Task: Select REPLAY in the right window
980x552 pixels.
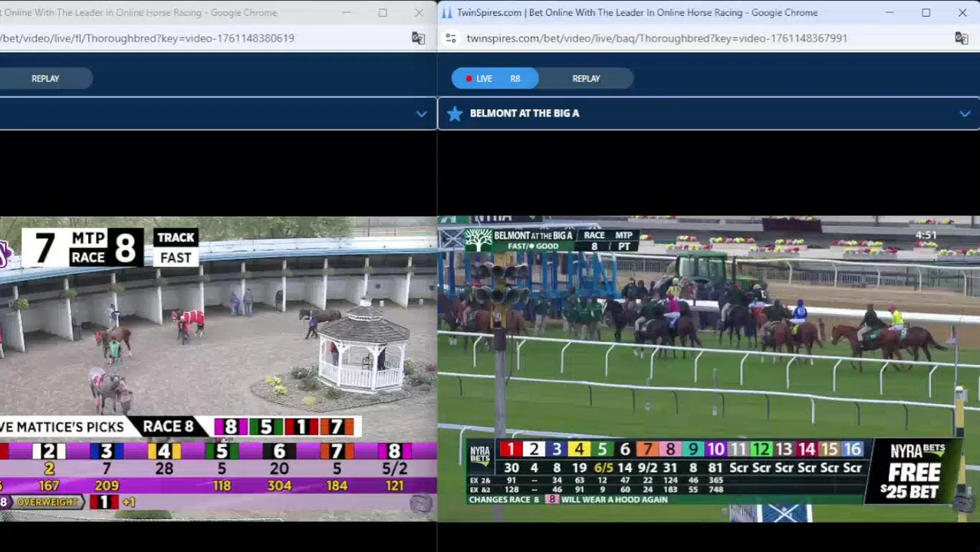Action: pyautogui.click(x=586, y=78)
